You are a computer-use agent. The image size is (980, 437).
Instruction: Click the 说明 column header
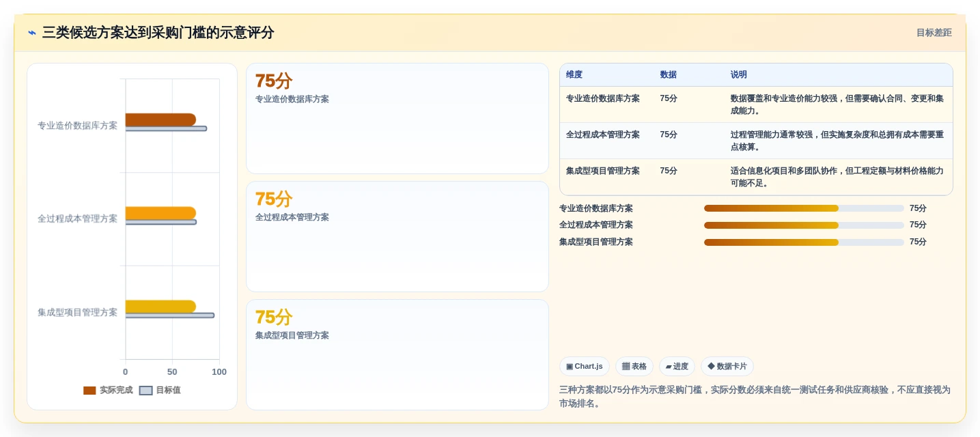tap(739, 75)
